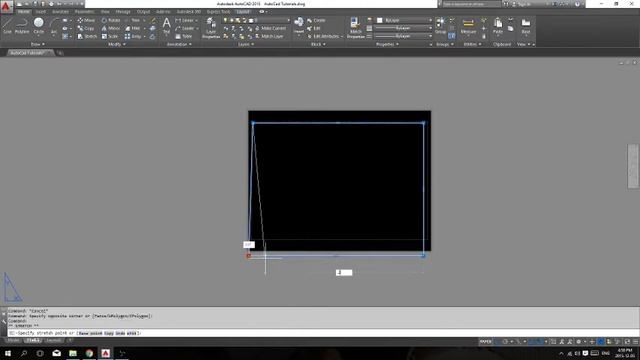Screen dimensions: 640x360
Task: Click the Group tool
Action: [x=440, y=25]
